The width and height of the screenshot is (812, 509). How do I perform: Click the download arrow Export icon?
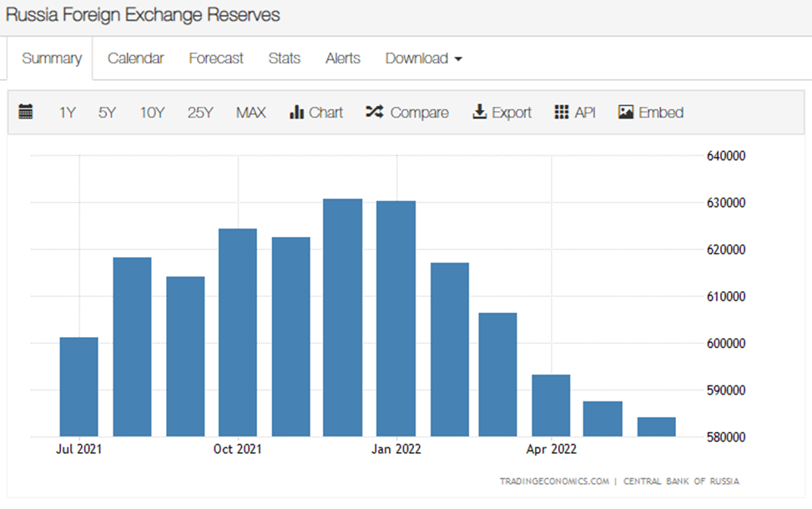(480, 112)
